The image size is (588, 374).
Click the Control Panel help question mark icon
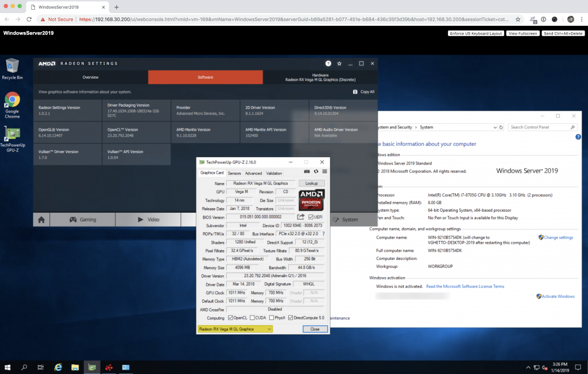click(x=578, y=137)
